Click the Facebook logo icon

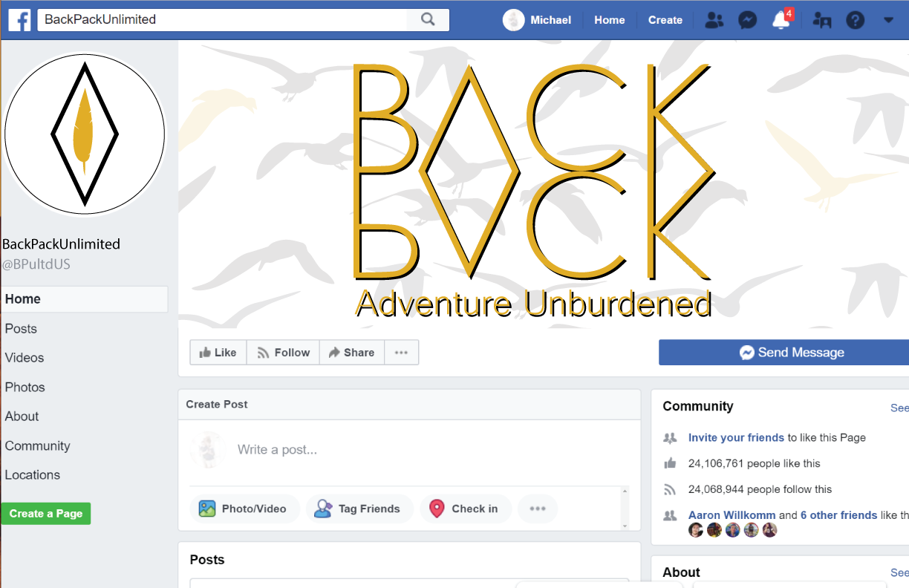click(19, 20)
